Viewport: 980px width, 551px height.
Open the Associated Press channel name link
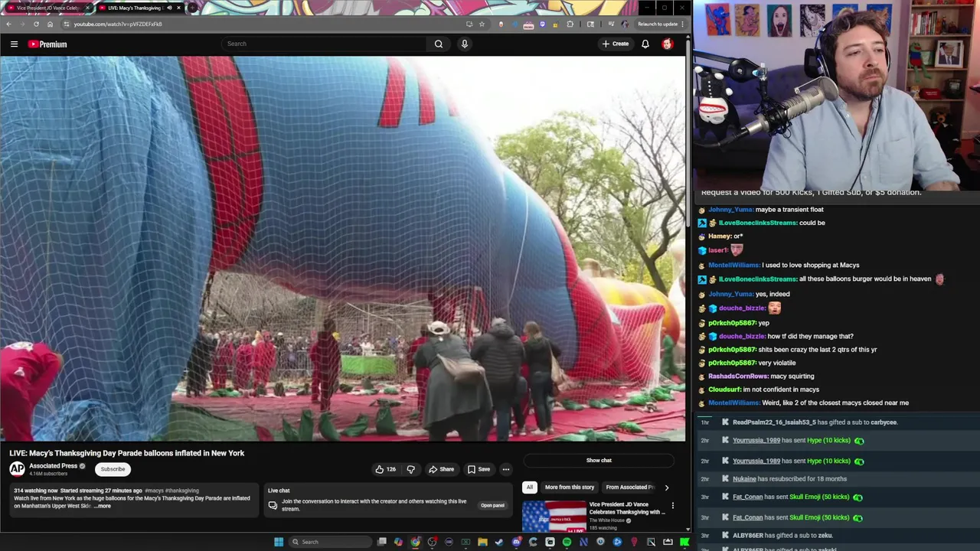pyautogui.click(x=53, y=466)
